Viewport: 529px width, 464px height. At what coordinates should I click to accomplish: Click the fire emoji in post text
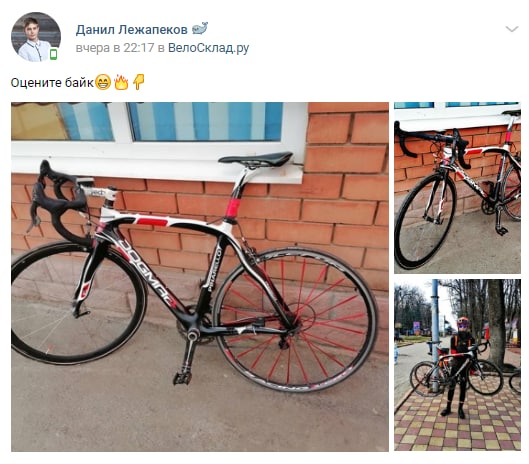(121, 82)
